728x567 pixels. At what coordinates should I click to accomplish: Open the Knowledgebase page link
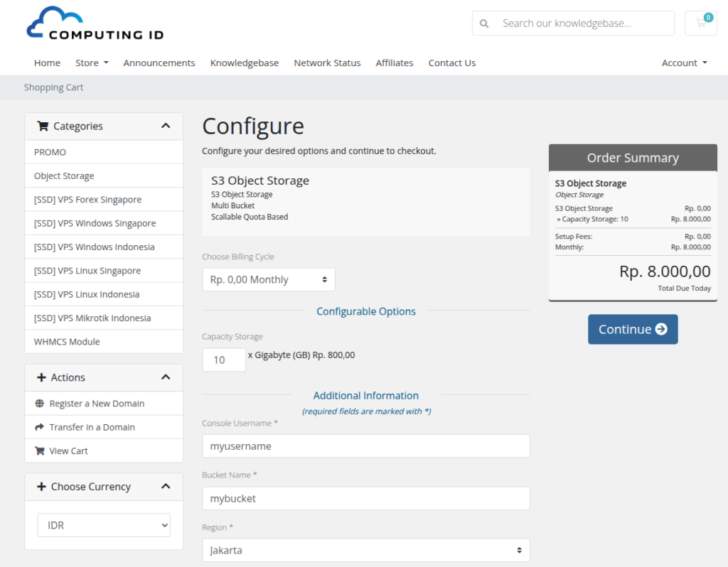pos(245,63)
